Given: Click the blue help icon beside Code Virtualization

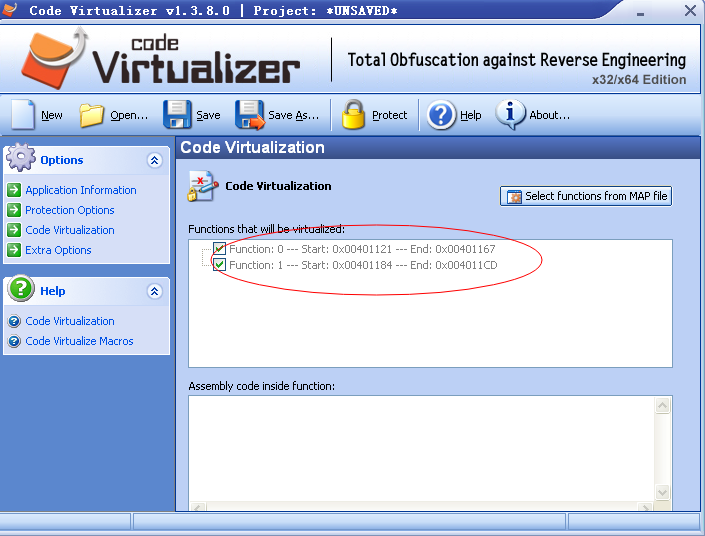Looking at the screenshot, I should click(x=14, y=321).
